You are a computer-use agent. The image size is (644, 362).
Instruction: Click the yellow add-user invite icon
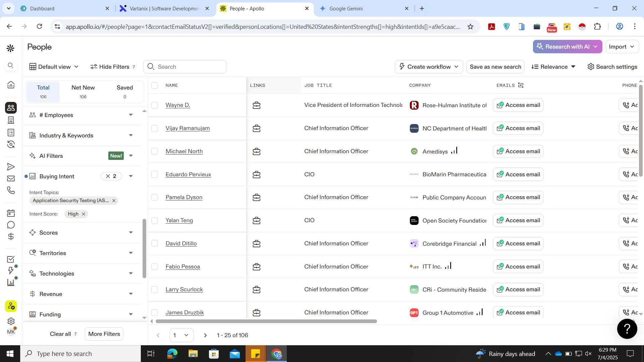click(11, 306)
